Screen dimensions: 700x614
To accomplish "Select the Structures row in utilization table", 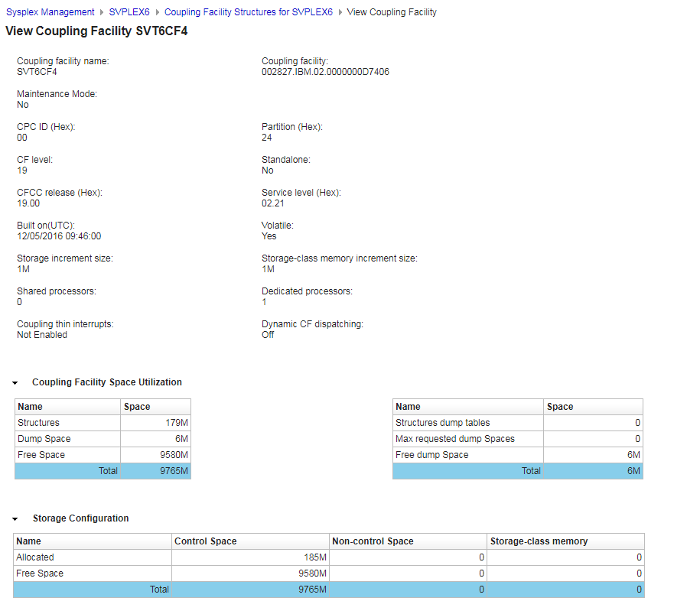I will pyautogui.click(x=103, y=423).
